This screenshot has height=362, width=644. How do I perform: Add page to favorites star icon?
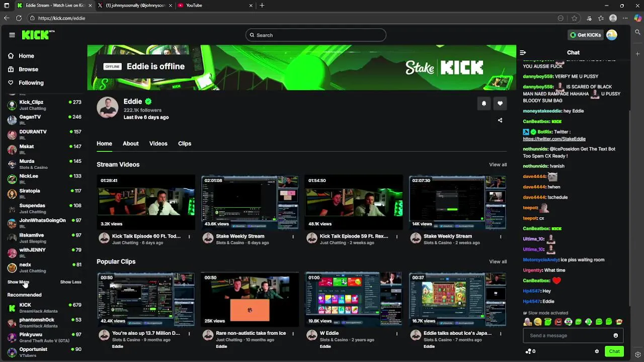(574, 18)
